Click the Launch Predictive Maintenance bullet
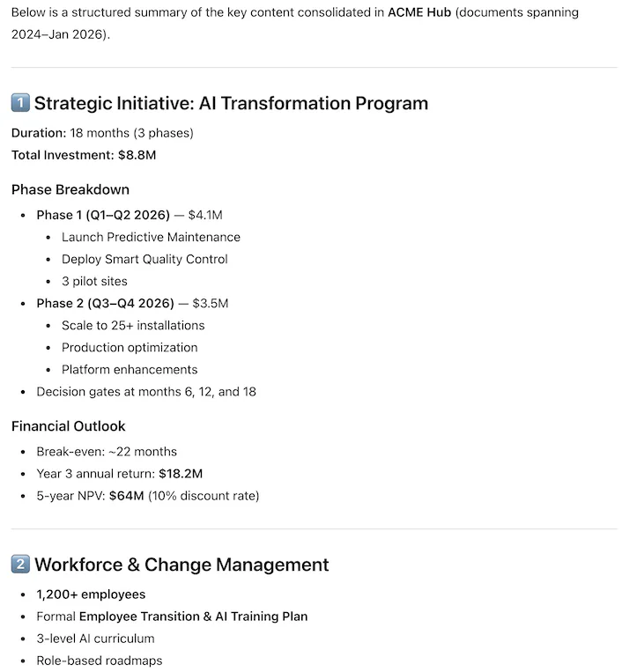The image size is (622, 672). click(x=151, y=237)
